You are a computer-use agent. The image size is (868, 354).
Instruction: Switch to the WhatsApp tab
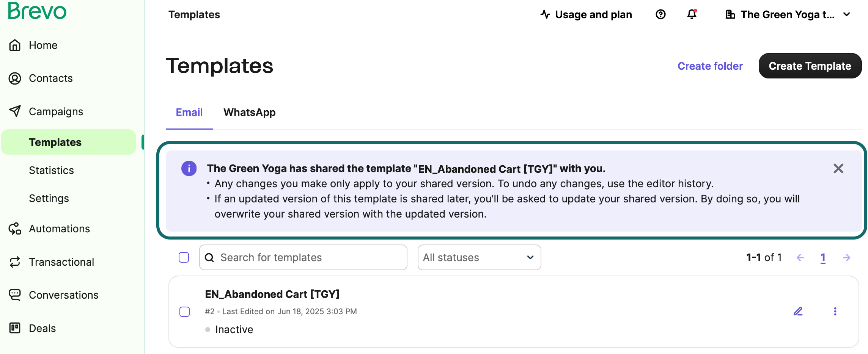pyautogui.click(x=250, y=113)
